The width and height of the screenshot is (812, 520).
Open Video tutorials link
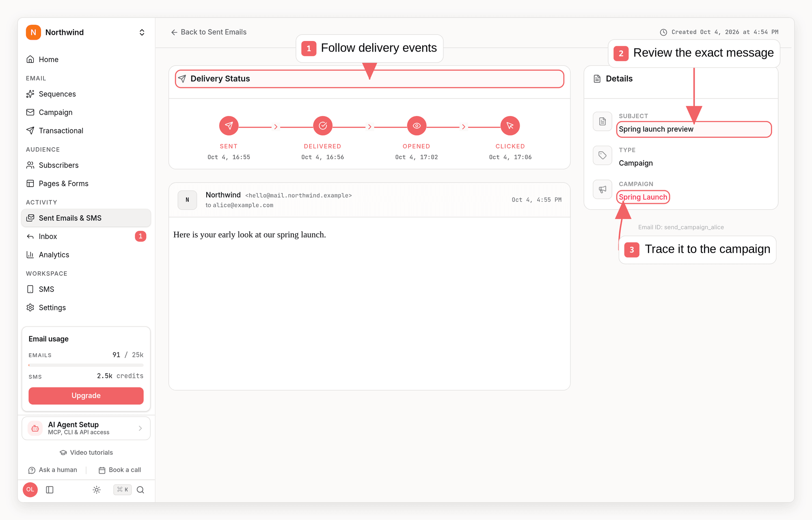point(86,453)
